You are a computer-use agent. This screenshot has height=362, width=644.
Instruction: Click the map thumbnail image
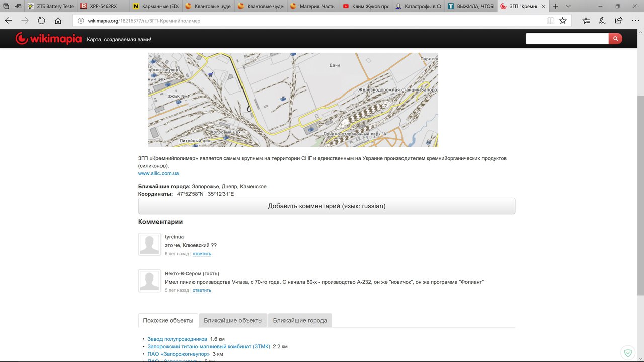[x=293, y=100]
